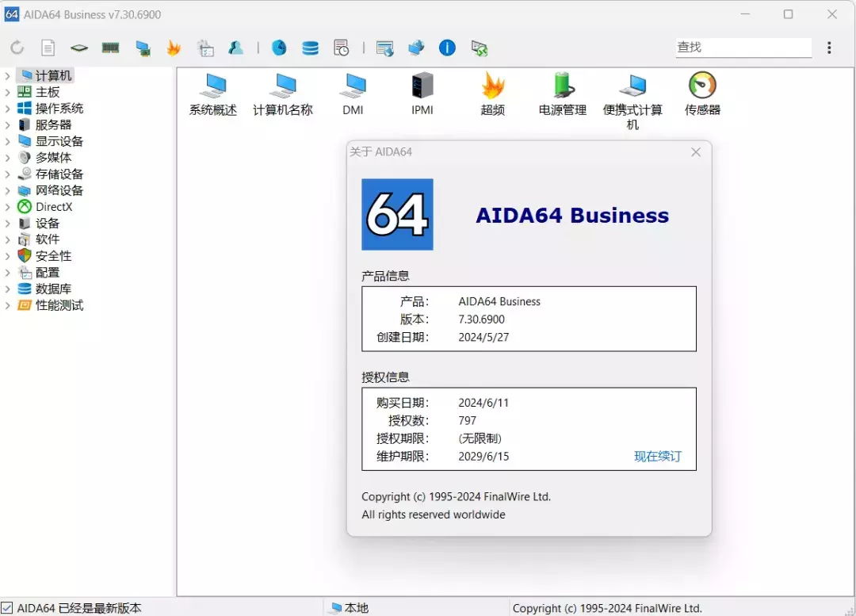The height and width of the screenshot is (616, 856).
Task: Toggle AIDA64 已经是最新版本 status checkbox
Action: 6,608
